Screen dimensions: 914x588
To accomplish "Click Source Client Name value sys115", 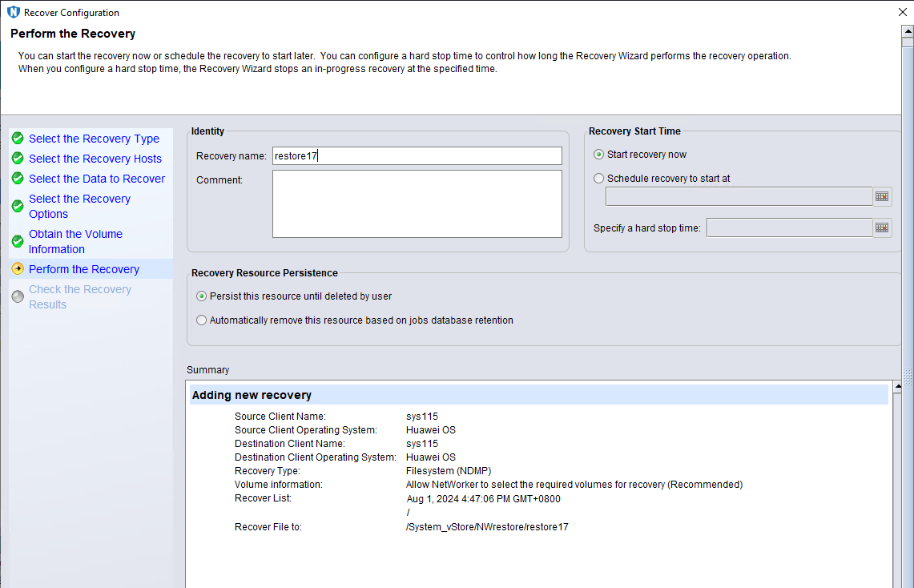I will 422,416.
